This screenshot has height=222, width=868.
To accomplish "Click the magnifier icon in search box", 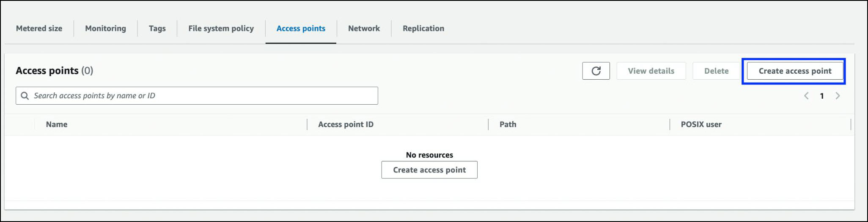I will (x=25, y=96).
